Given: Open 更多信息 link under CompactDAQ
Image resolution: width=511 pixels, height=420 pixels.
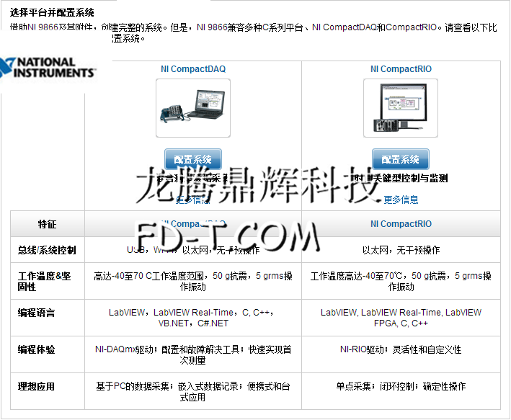Looking at the screenshot, I should [x=193, y=200].
